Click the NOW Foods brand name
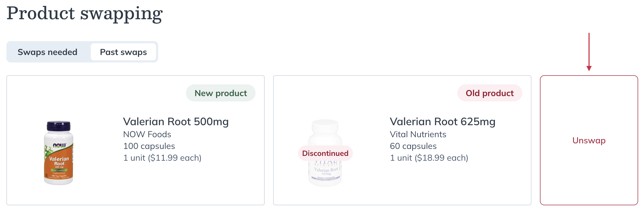Viewport: 644px width, 213px height. pyautogui.click(x=147, y=134)
